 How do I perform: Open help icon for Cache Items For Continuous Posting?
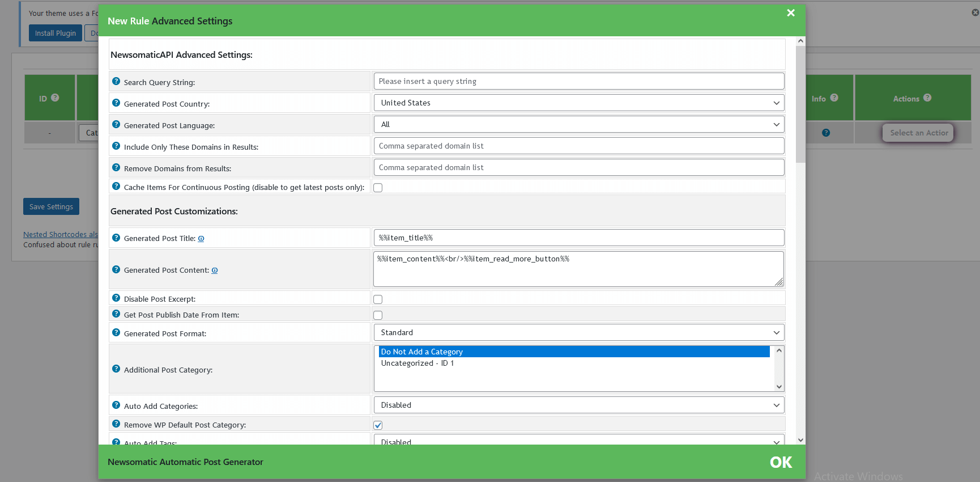pyautogui.click(x=116, y=186)
